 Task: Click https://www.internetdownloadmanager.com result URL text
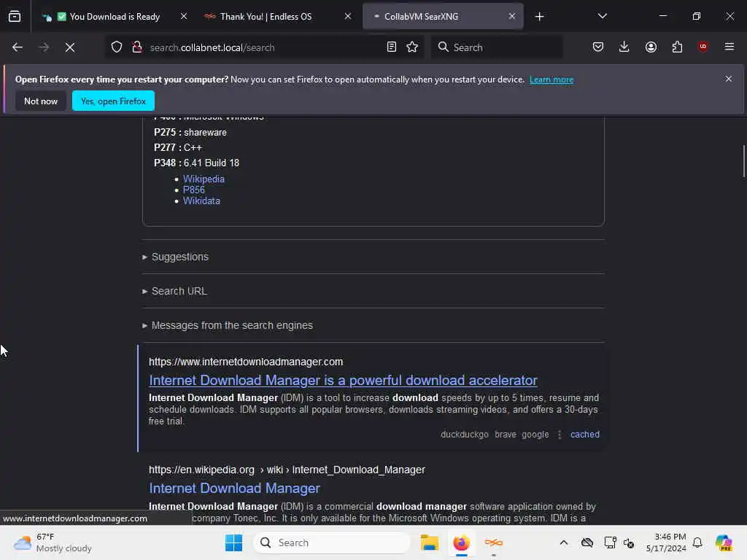[x=246, y=362]
